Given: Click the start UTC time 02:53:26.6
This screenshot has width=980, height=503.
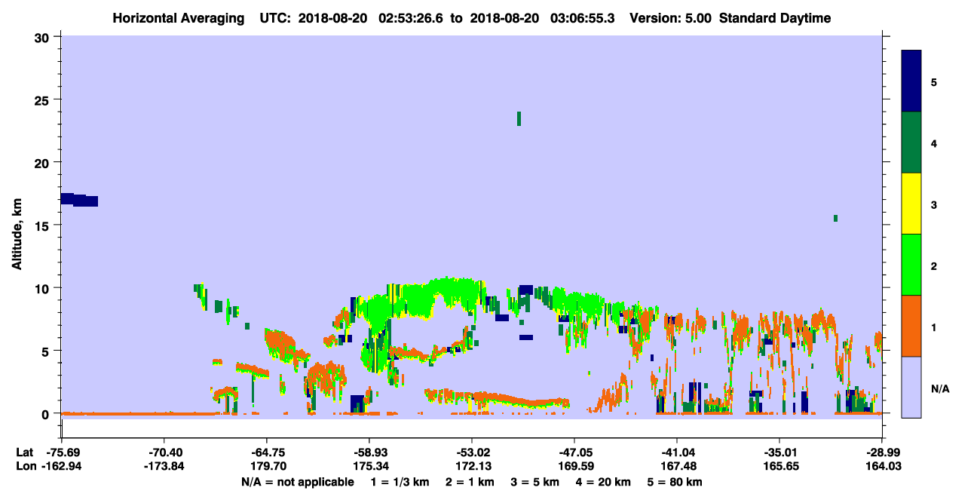Looking at the screenshot, I should (x=412, y=18).
